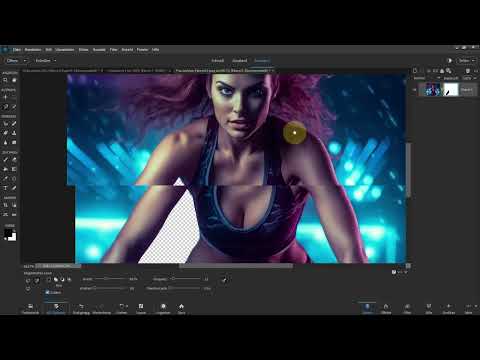Select the Pencil tool
The image size is (480, 360).
14,188
